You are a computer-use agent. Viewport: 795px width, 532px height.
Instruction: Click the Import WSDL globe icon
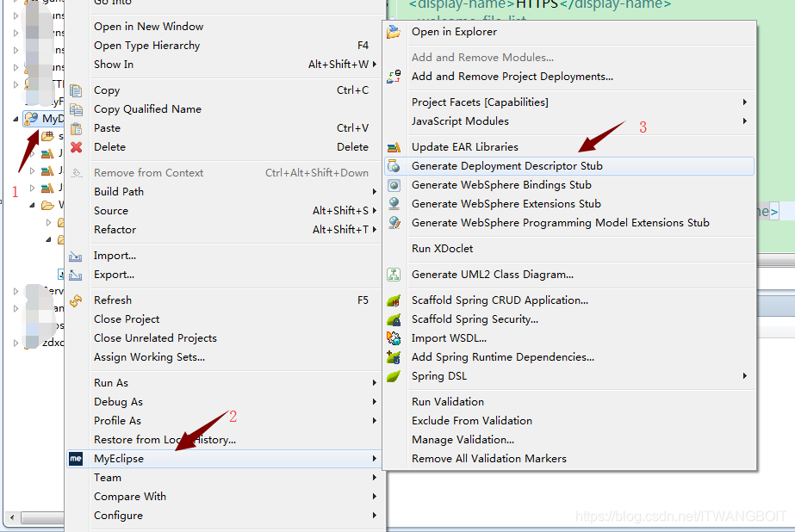pyautogui.click(x=394, y=337)
